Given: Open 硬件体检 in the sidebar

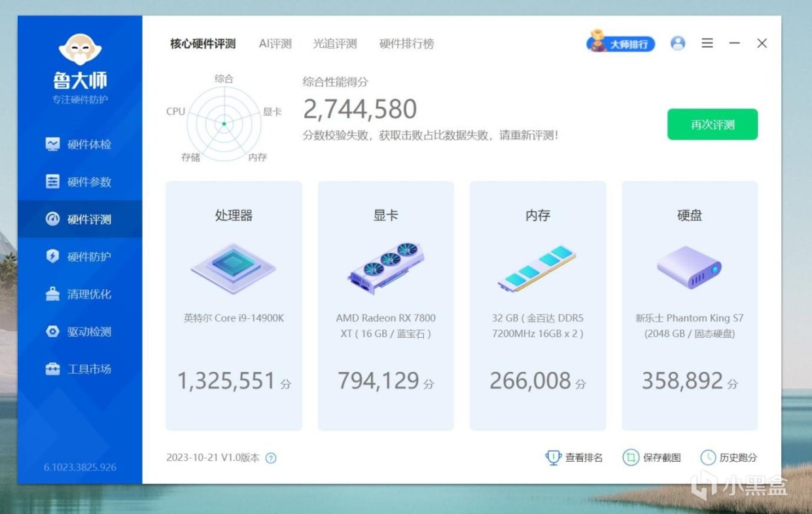Looking at the screenshot, I should (x=79, y=144).
